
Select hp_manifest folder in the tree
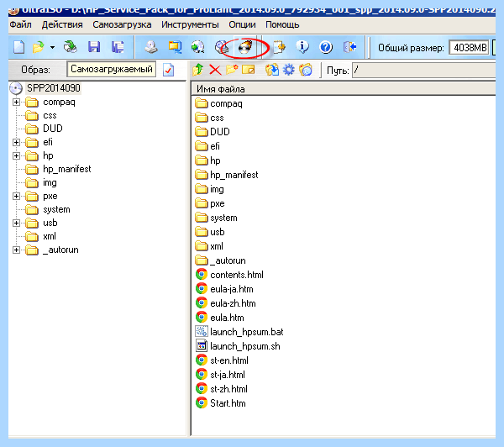(x=67, y=169)
